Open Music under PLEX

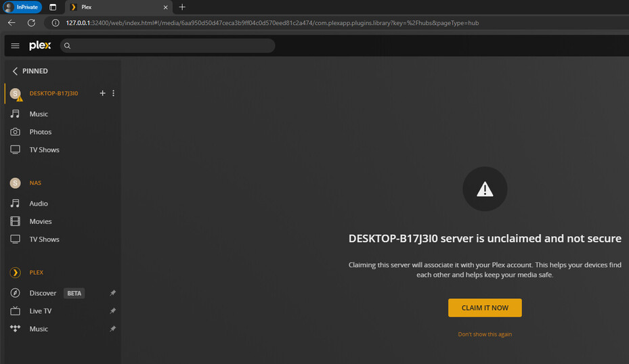[x=39, y=329]
